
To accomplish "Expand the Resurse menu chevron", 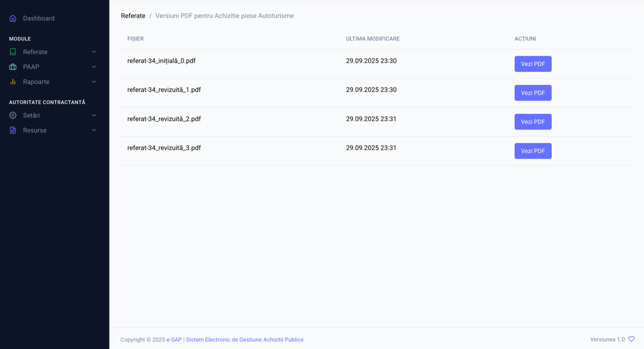I will (x=94, y=130).
